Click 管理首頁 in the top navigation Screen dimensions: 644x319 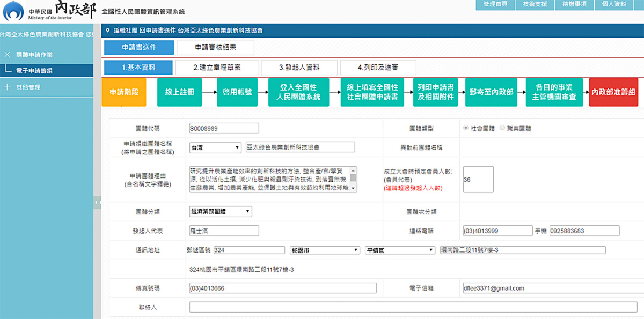pos(495,4)
